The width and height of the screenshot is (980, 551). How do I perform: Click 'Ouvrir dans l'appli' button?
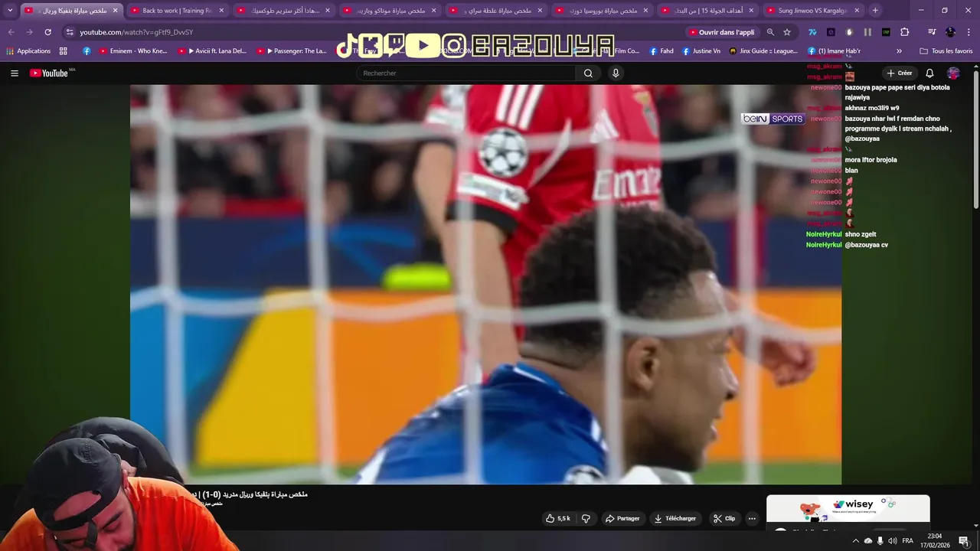(x=722, y=32)
